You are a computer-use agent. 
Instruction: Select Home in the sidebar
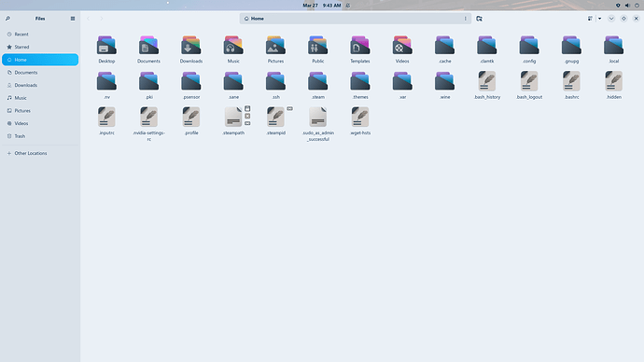(x=40, y=60)
